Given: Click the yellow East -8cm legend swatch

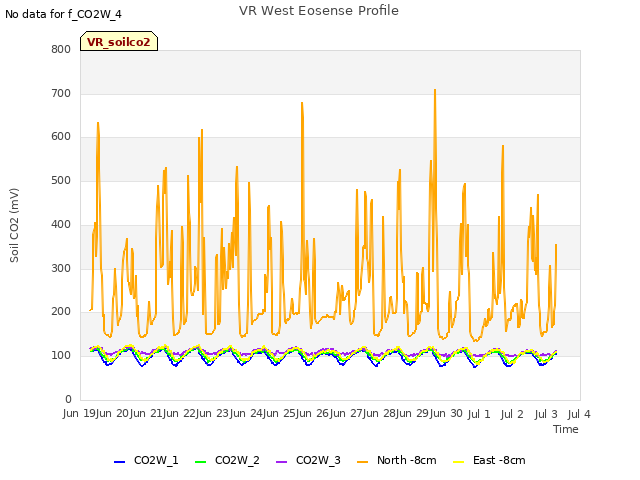Looking at the screenshot, I should click(x=459, y=462).
